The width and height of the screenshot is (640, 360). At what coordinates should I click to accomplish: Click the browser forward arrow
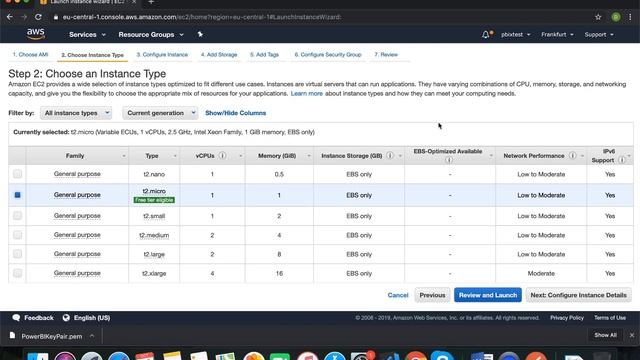[24, 17]
